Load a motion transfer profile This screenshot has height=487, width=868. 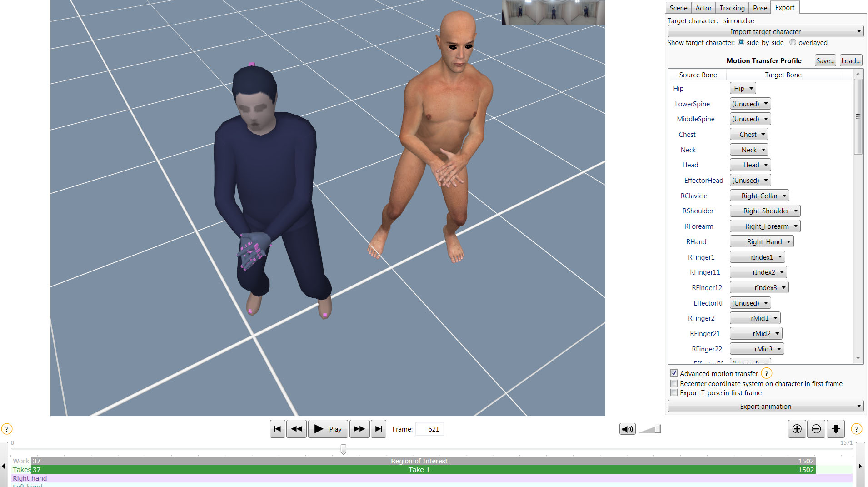[851, 60]
